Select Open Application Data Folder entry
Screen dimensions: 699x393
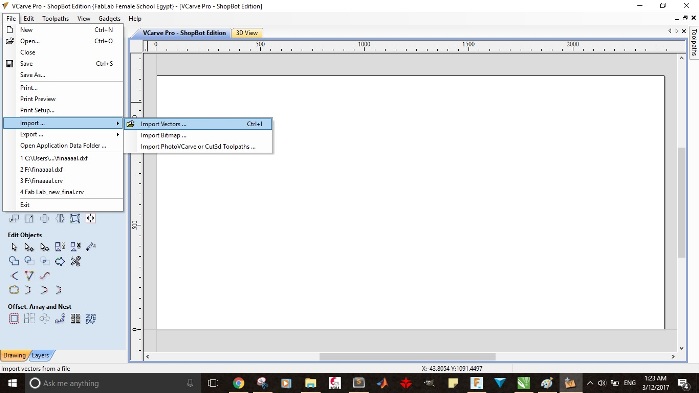tap(63, 146)
